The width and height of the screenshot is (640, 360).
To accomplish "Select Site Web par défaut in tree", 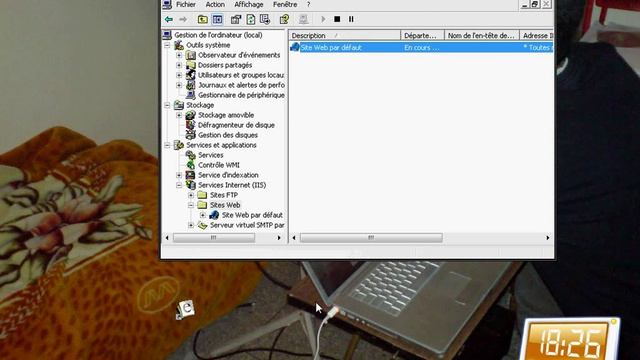I will [252, 215].
